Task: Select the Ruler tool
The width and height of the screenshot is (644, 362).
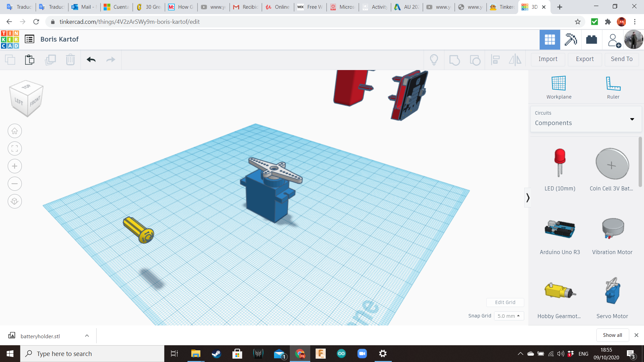Action: [x=613, y=83]
